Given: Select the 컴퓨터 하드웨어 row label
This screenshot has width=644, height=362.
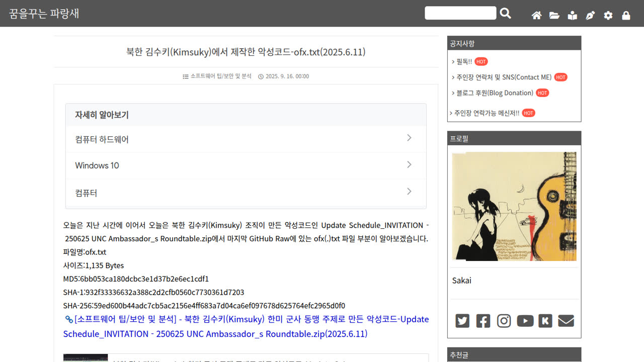Looking at the screenshot, I should (x=102, y=139).
